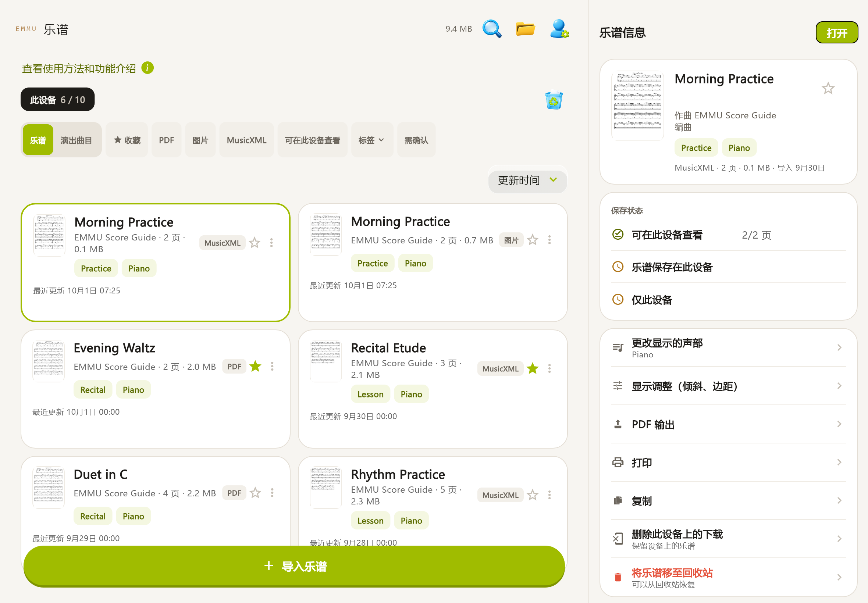Open the 更新时间 sort dropdown
868x603 pixels.
[x=527, y=180]
